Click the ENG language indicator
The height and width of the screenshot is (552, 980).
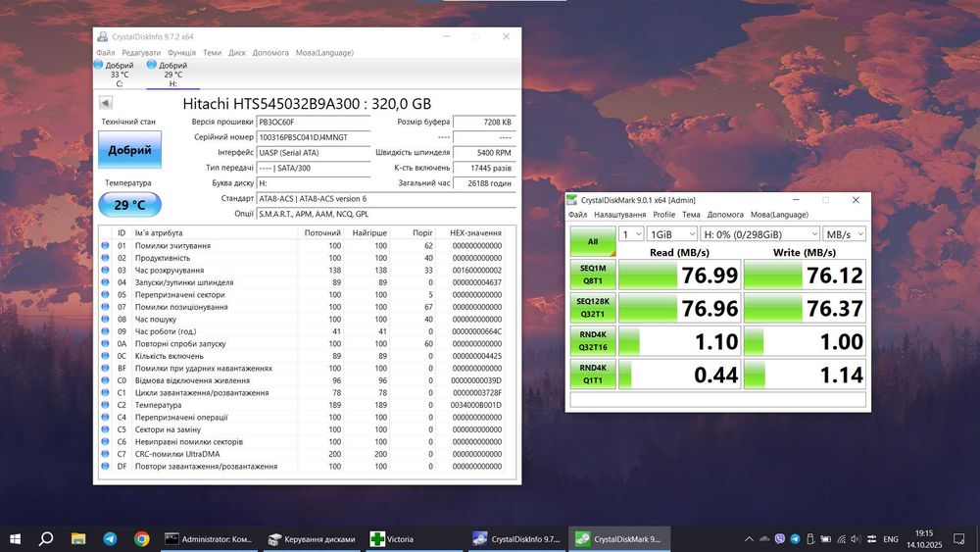(891, 539)
